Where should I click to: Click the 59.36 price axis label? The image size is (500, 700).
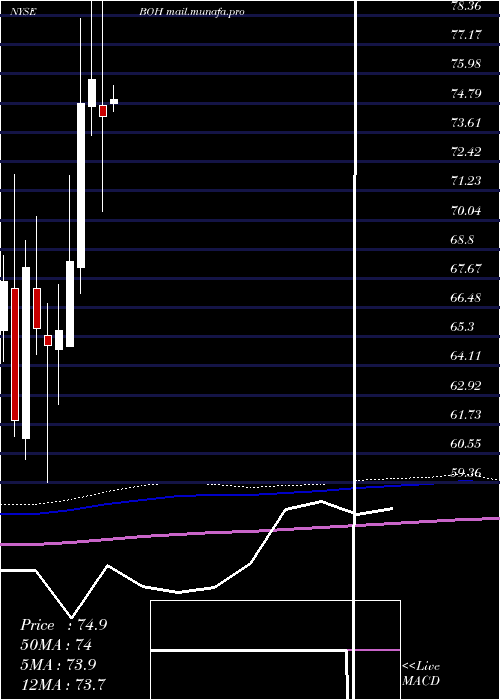[x=466, y=472]
